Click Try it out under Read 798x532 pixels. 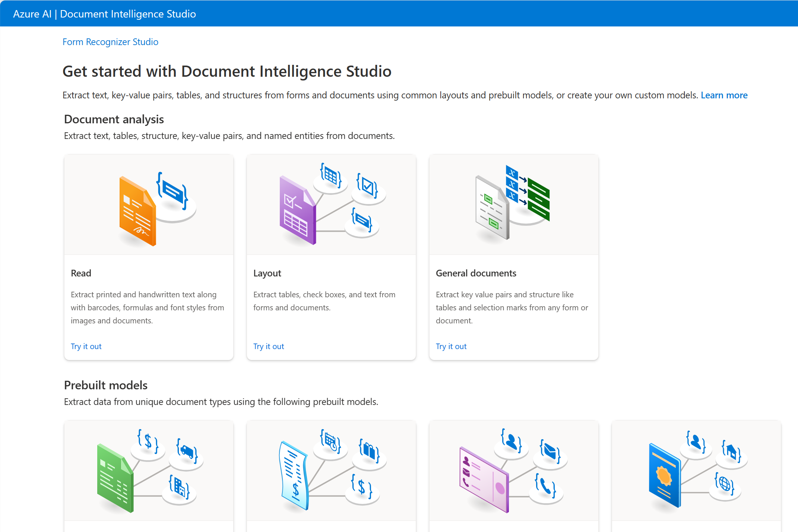[86, 346]
